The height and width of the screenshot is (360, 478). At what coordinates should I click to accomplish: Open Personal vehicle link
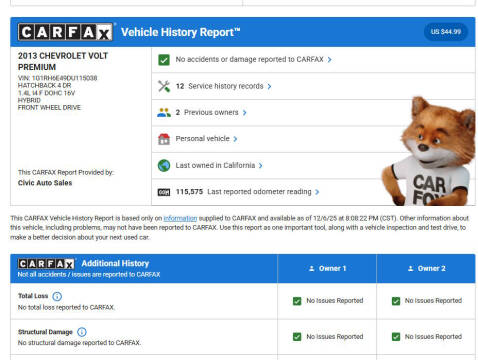[x=202, y=138]
